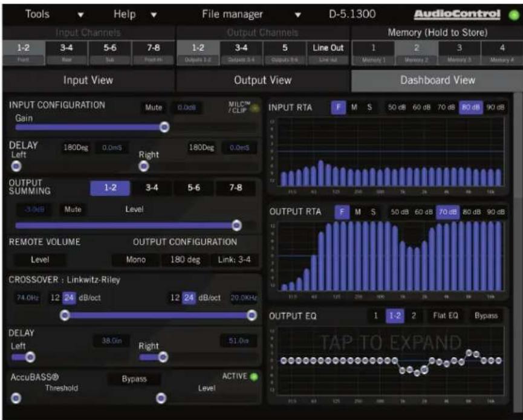This screenshot has height=420, width=523.
Task: Select input channels 3-4
Action: pos(67,53)
